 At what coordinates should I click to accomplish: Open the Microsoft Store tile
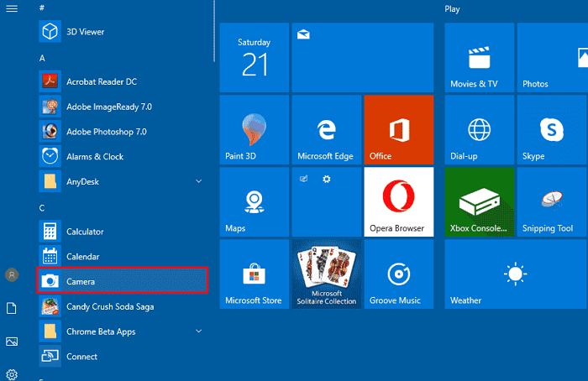(255, 274)
